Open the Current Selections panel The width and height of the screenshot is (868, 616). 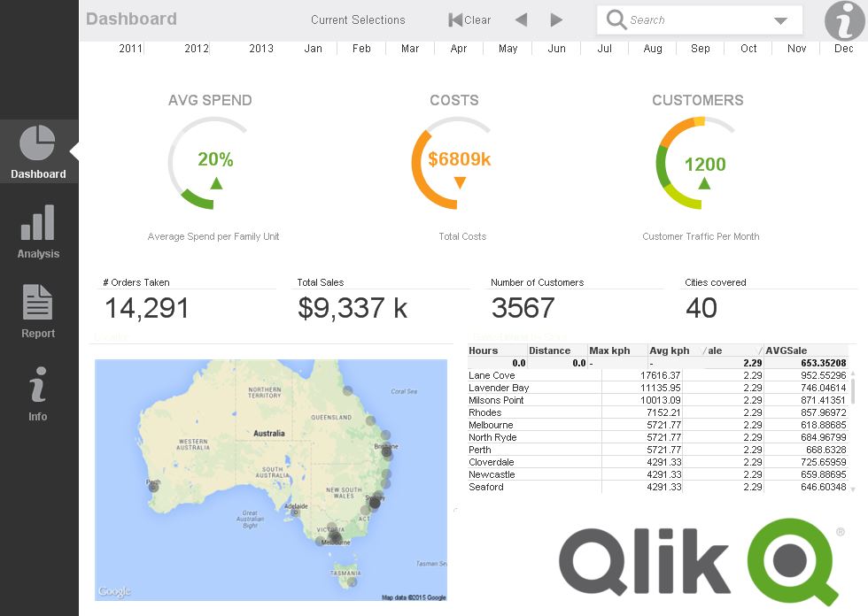pos(357,19)
